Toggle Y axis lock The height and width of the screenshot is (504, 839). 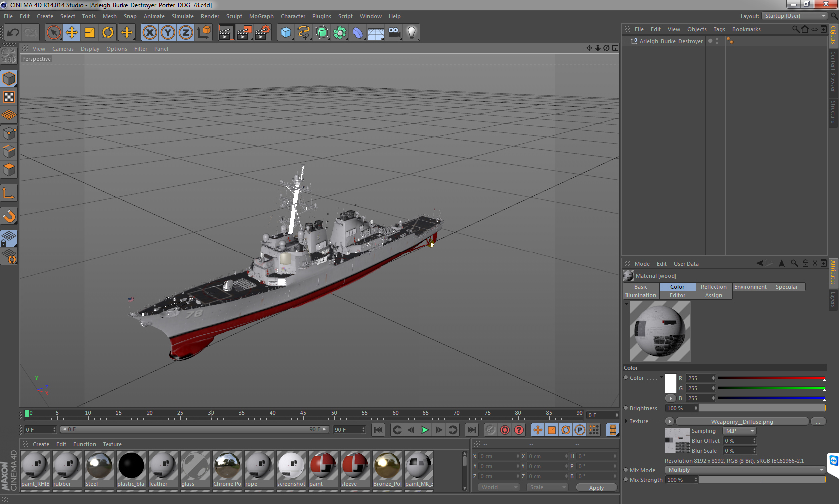168,33
